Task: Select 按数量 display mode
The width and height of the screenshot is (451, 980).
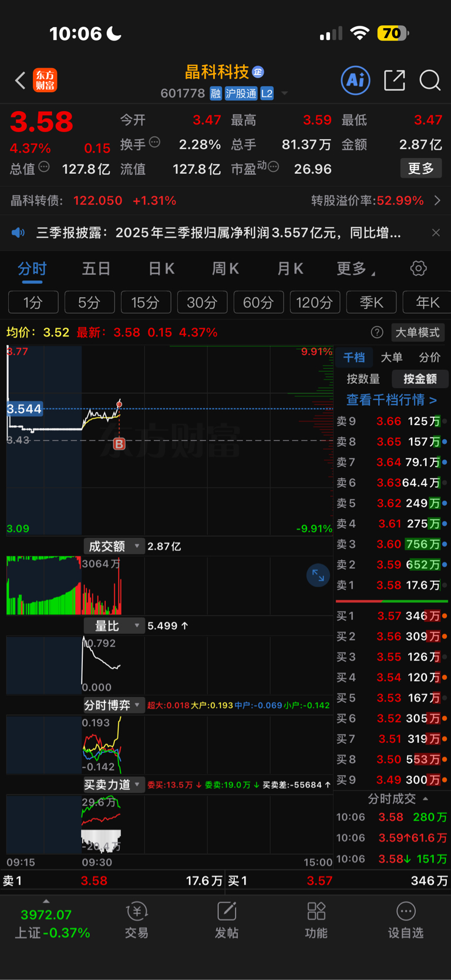Action: (363, 379)
